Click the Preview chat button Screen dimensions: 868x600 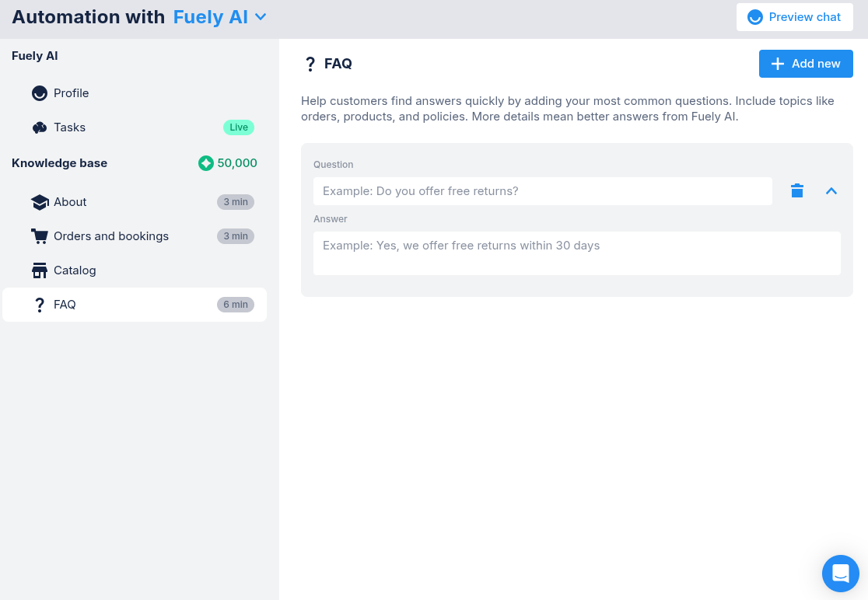tap(794, 17)
